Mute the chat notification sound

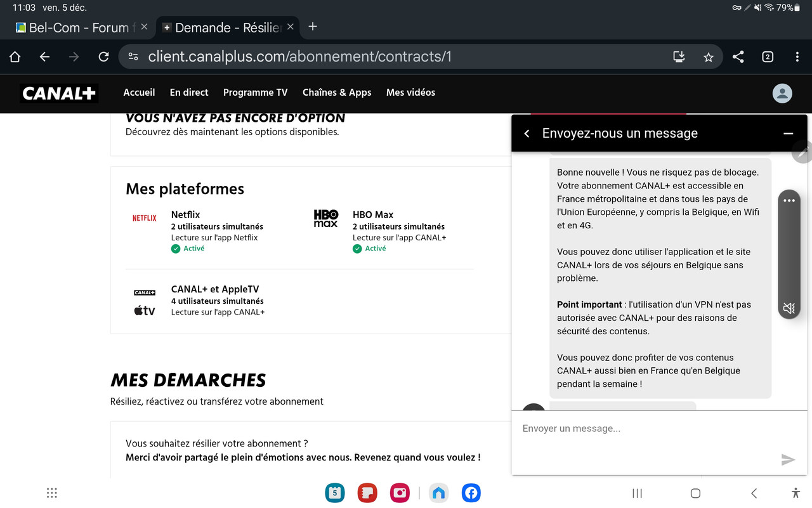[x=789, y=308]
